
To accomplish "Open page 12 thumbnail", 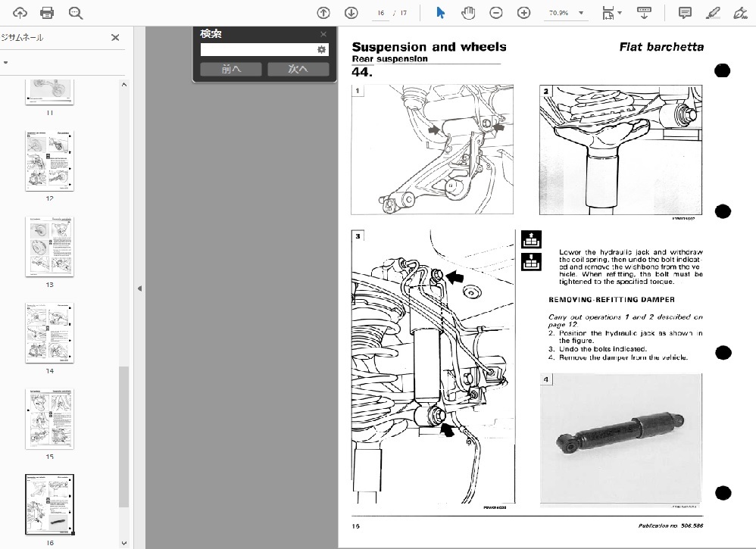I will point(50,161).
